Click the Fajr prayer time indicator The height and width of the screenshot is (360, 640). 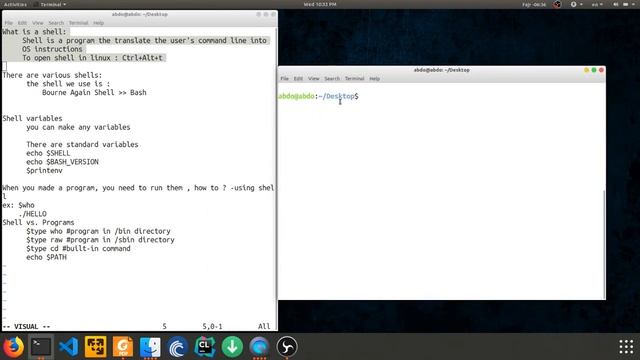pyautogui.click(x=534, y=4)
